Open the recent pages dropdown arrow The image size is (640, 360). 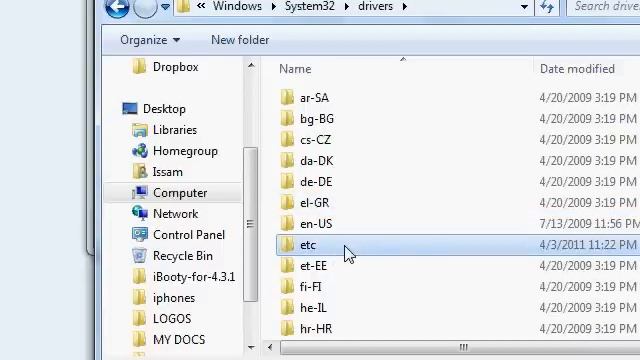coord(165,7)
